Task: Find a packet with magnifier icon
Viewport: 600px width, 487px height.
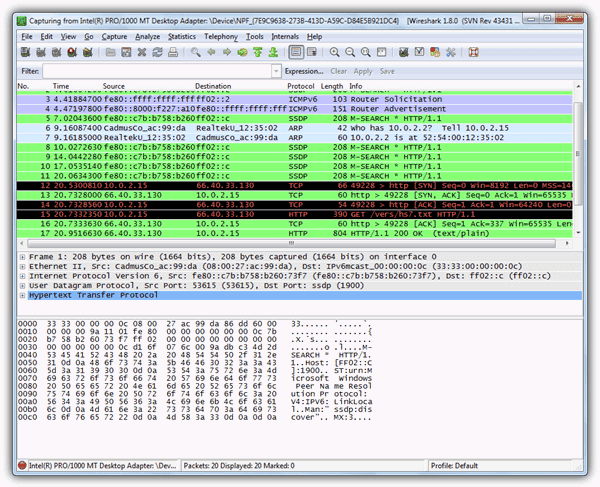Action: (196, 52)
